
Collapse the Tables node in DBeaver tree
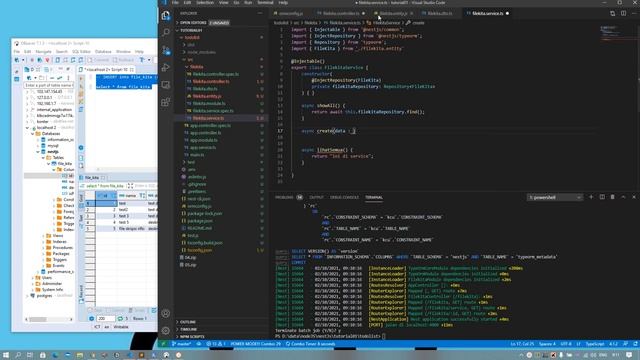[x=43, y=158]
